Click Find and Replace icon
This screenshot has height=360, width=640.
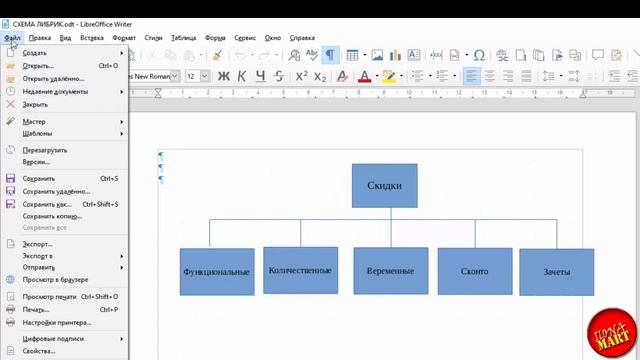(x=294, y=55)
